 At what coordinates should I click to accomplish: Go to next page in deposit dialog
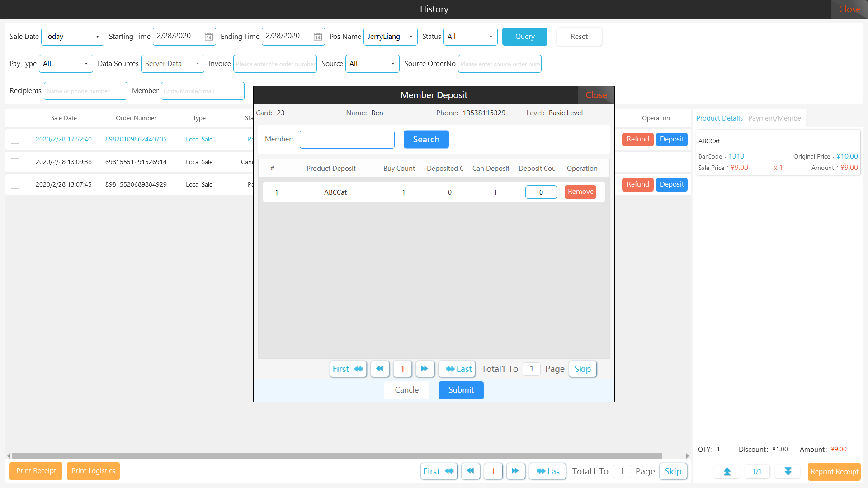tap(425, 369)
